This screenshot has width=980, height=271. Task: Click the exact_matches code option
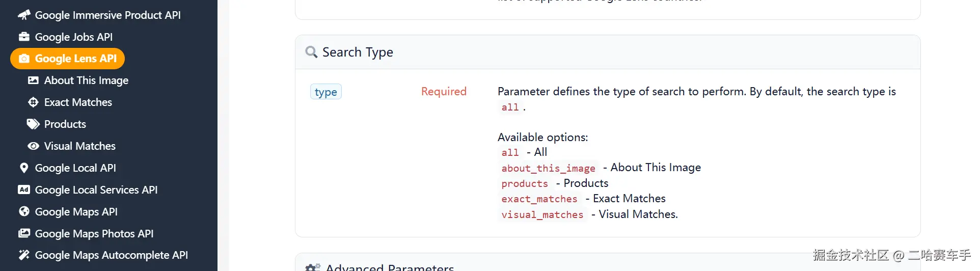pos(539,199)
